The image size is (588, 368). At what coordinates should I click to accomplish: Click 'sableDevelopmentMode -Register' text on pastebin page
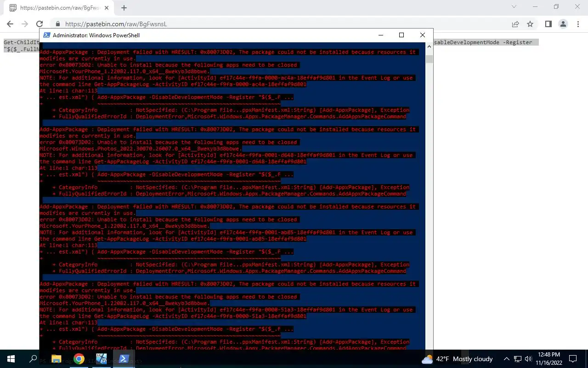pyautogui.click(x=483, y=42)
